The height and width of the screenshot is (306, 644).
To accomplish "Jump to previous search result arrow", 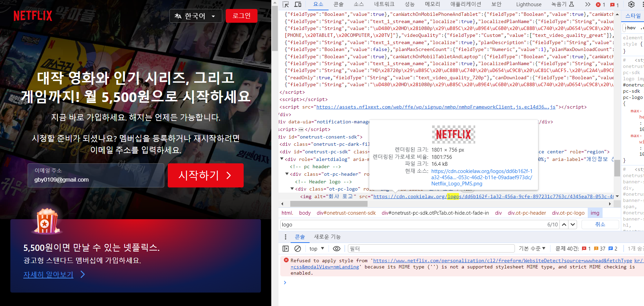I will tap(564, 224).
